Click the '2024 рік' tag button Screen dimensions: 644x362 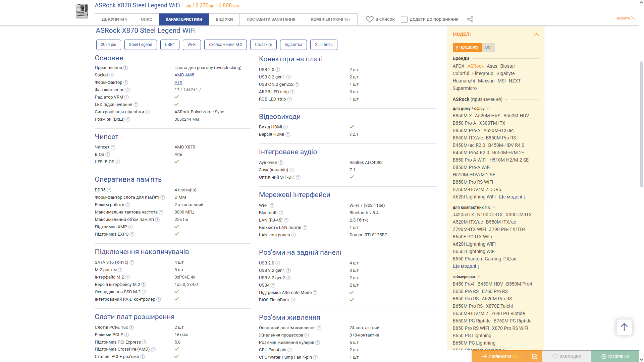coord(108,45)
